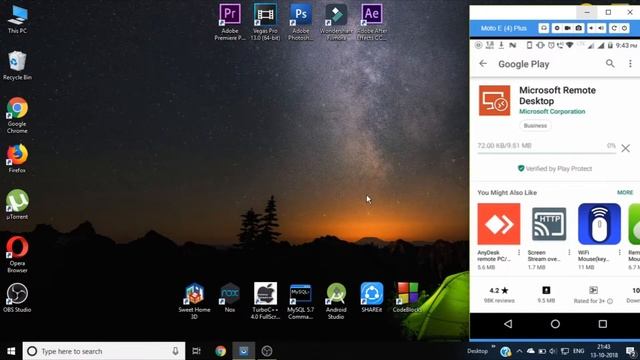Click the ENG language indicator
The width and height of the screenshot is (640, 360).
coord(578,351)
